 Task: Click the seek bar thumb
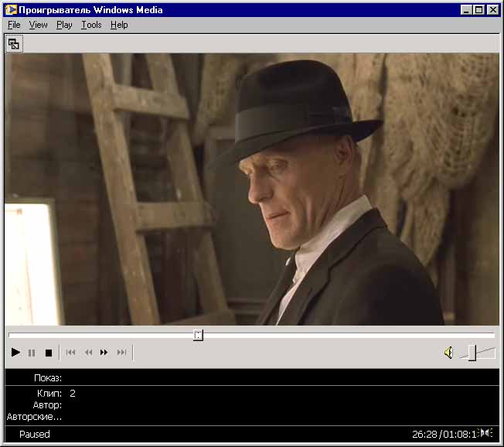[x=198, y=335]
